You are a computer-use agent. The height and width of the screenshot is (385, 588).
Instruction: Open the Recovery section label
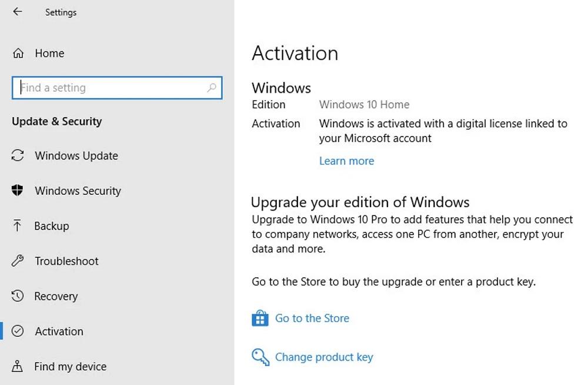click(56, 297)
